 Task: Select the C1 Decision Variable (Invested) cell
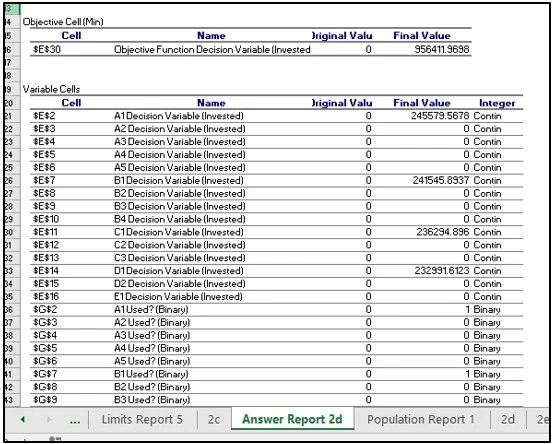click(179, 232)
